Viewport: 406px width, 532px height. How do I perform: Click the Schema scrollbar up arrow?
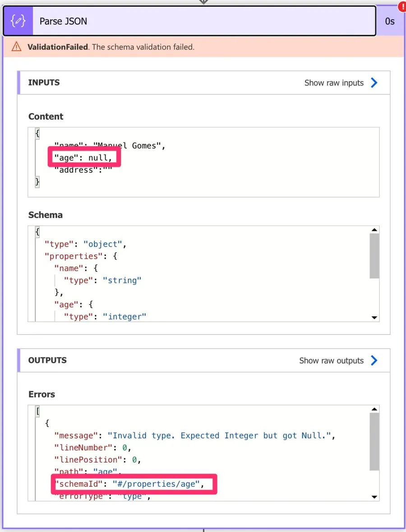coord(374,230)
